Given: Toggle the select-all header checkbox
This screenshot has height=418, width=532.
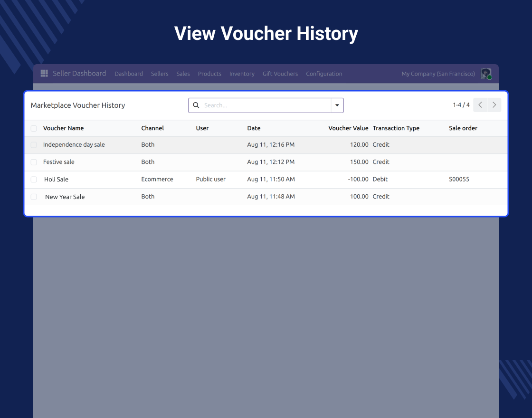Looking at the screenshot, I should 34,128.
